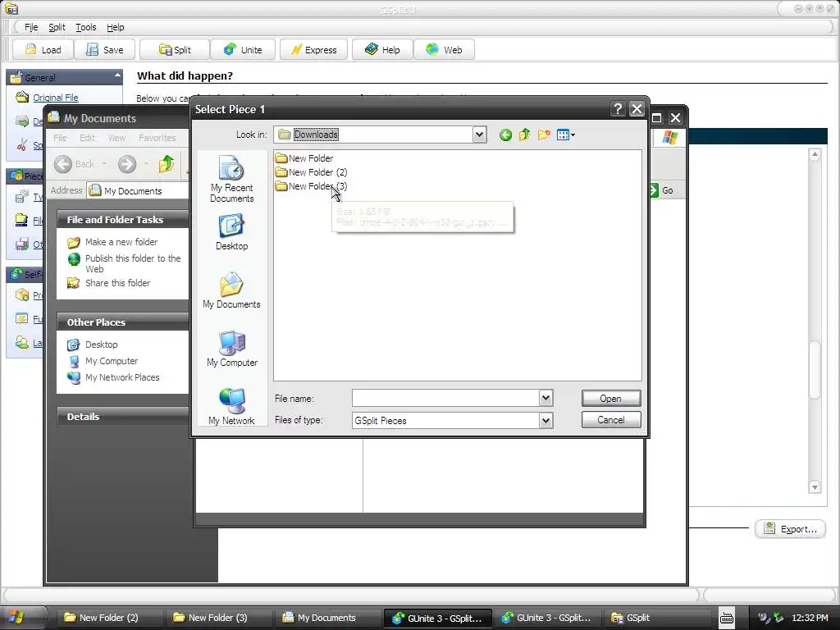This screenshot has width=840, height=630.
Task: Open Favorites menu in My Documents window
Action: 157,138
